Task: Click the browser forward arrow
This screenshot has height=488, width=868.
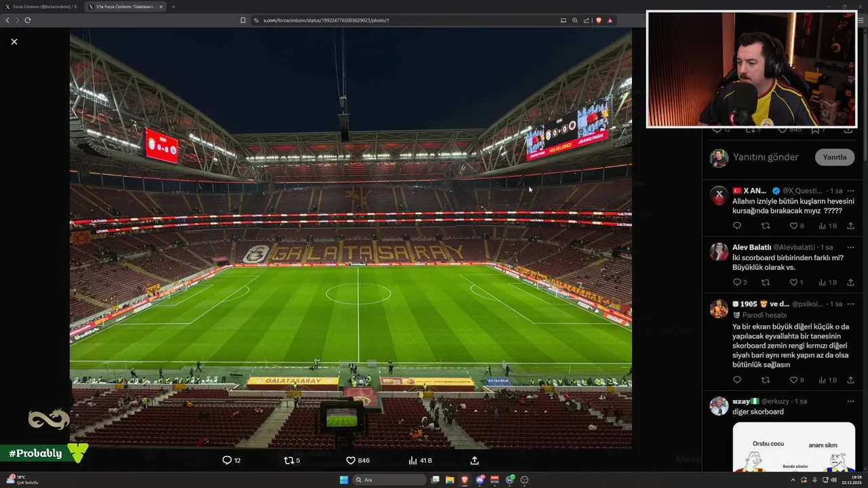Action: 18,20
